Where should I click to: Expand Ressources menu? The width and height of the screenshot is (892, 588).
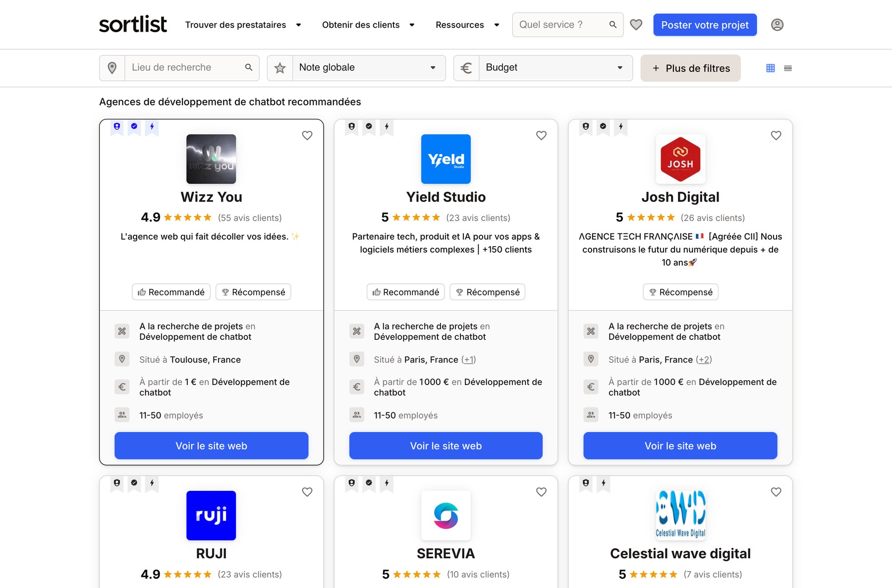coord(467,25)
